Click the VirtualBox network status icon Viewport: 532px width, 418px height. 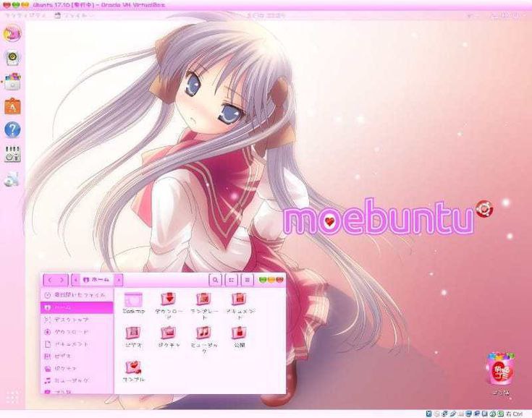444,414
